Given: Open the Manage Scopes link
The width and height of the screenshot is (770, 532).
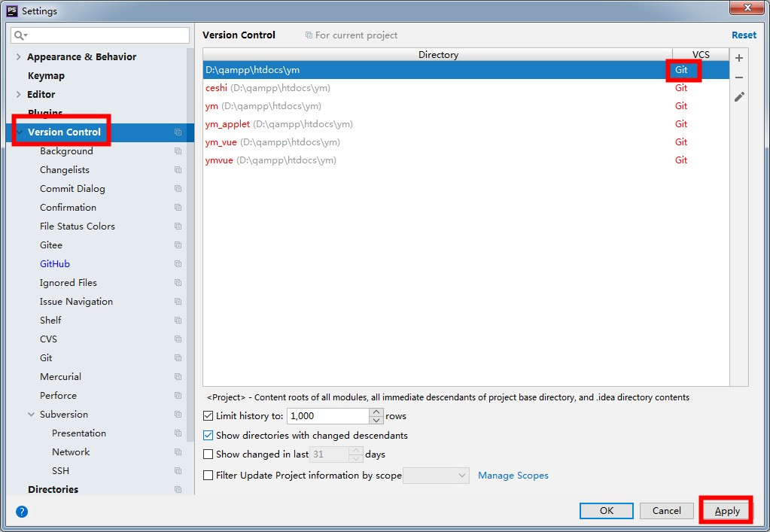Looking at the screenshot, I should pyautogui.click(x=513, y=475).
